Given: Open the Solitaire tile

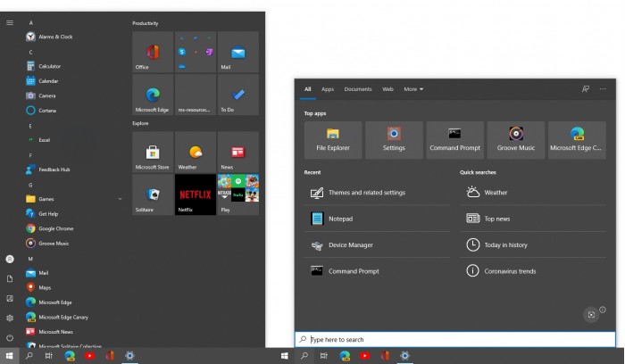Looking at the screenshot, I should pyautogui.click(x=153, y=194).
